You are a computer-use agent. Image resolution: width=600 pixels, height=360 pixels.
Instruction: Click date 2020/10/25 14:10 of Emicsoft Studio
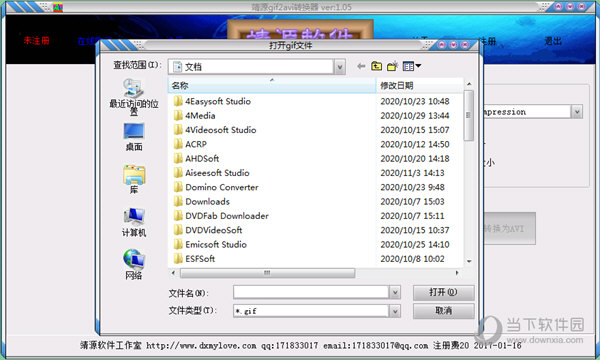click(415, 244)
